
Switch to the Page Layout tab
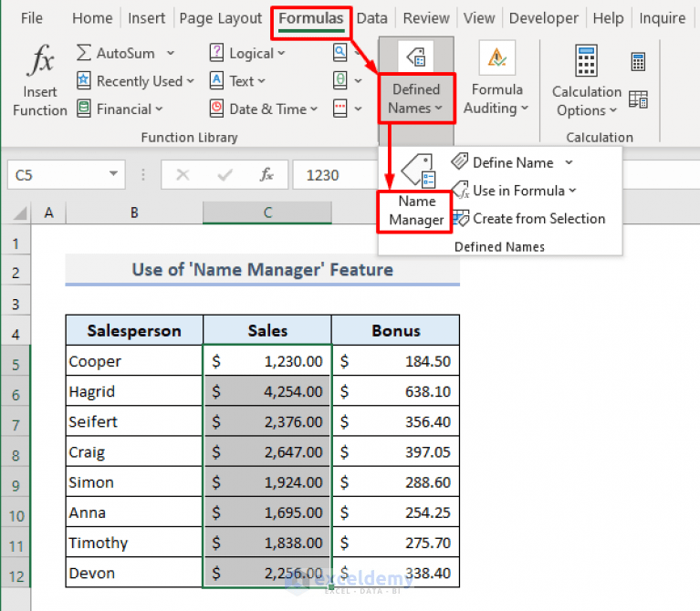[x=221, y=18]
